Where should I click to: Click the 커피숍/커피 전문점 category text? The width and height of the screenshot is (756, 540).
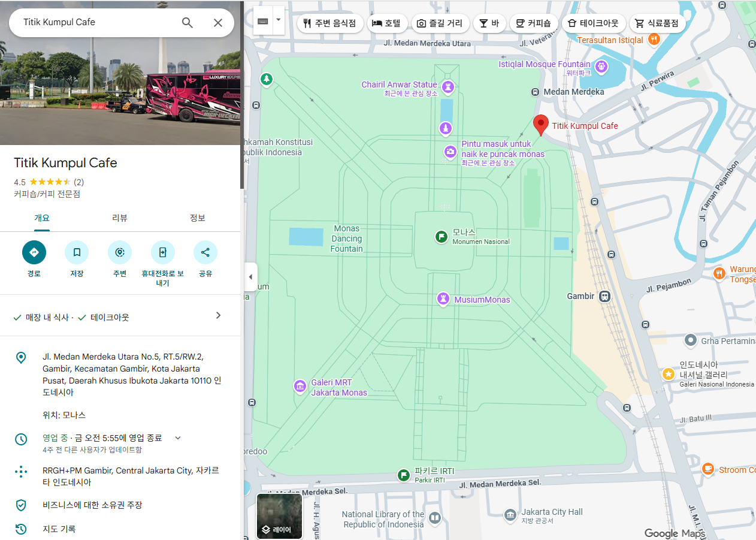click(x=47, y=194)
